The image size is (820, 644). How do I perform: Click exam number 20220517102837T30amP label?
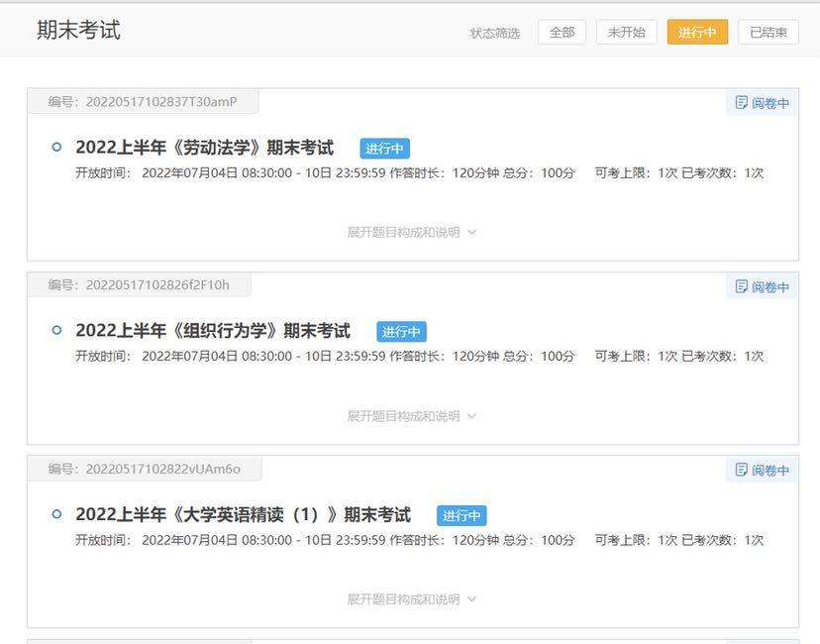[143, 102]
